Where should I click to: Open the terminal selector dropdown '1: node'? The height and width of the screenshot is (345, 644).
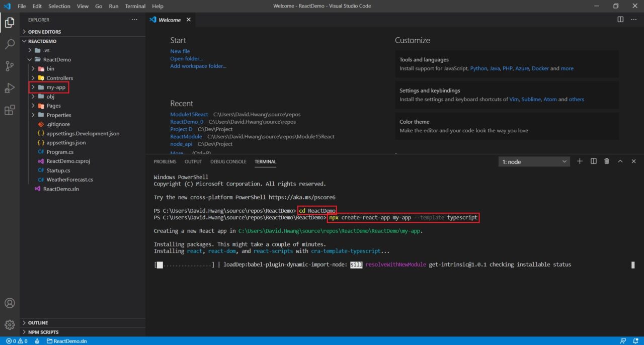[x=534, y=161]
